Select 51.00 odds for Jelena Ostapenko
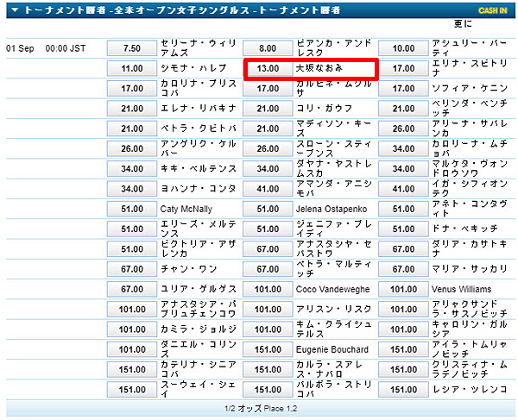This screenshot has height=420, width=518. [268, 209]
